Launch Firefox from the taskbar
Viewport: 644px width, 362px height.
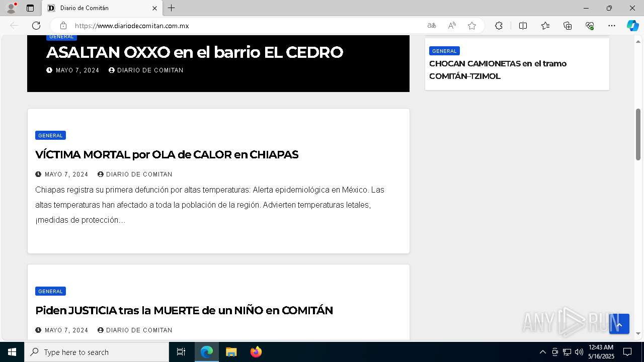[x=256, y=352]
